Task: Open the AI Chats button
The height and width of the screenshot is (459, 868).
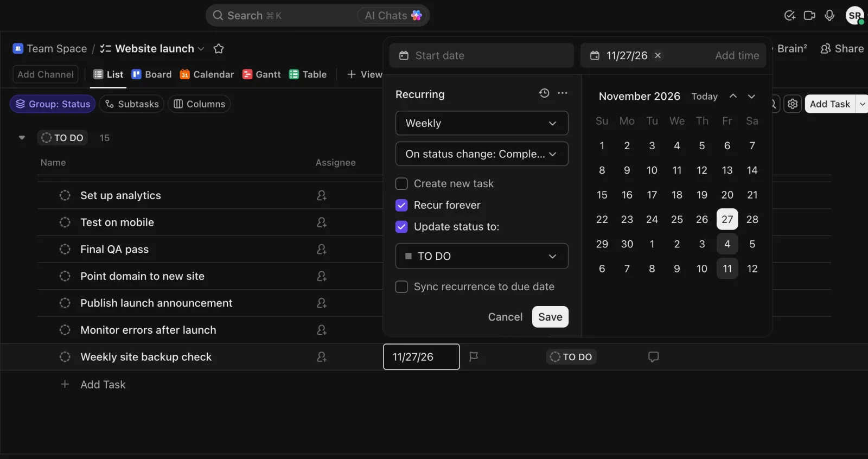Action: (x=393, y=16)
